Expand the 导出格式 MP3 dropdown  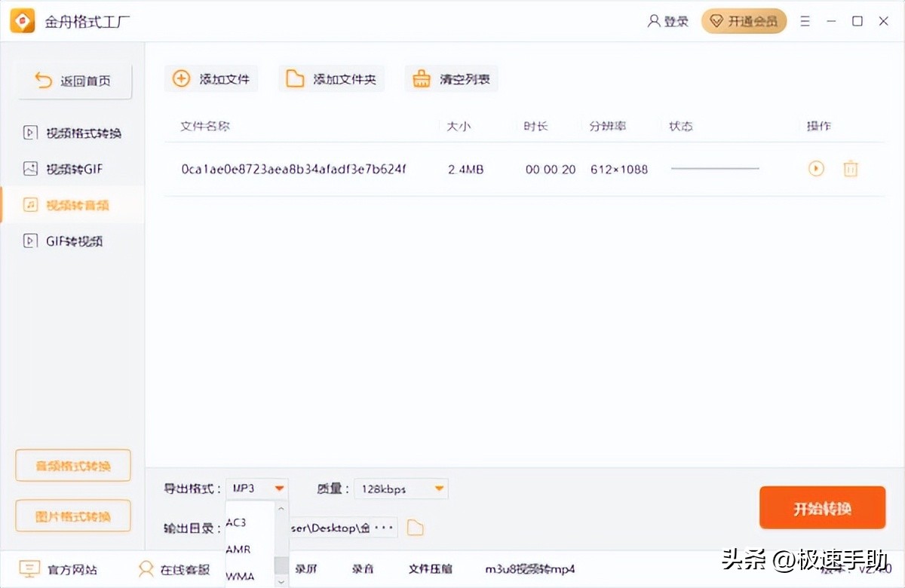(257, 488)
